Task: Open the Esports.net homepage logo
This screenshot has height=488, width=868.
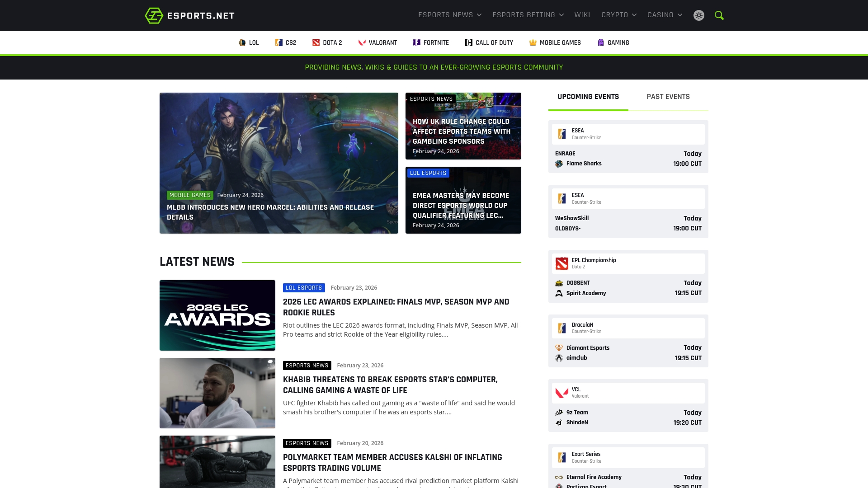Action: (189, 15)
